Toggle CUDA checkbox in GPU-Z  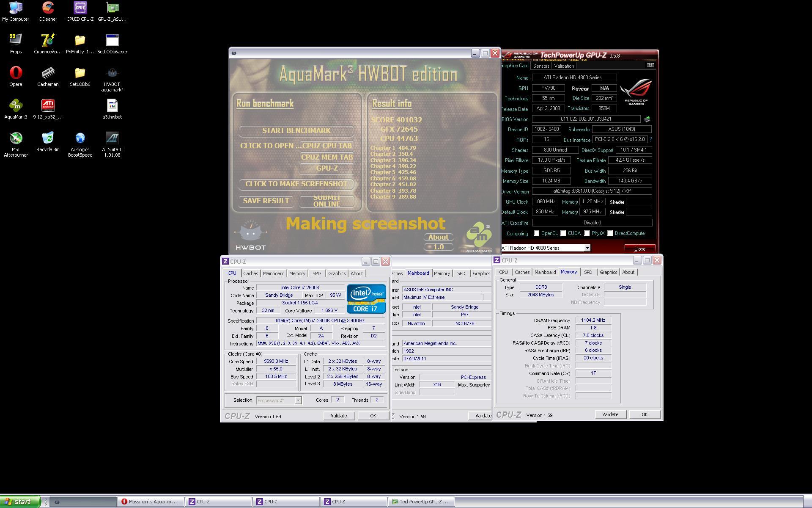pyautogui.click(x=563, y=233)
